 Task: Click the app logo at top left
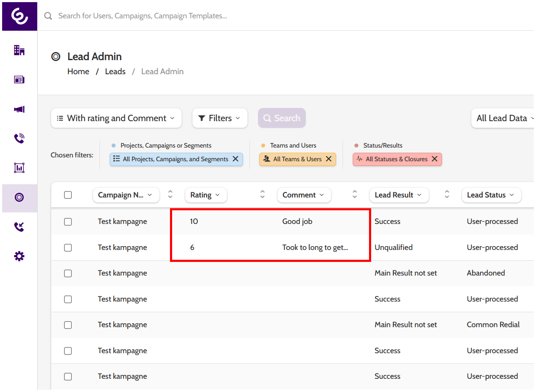20,16
